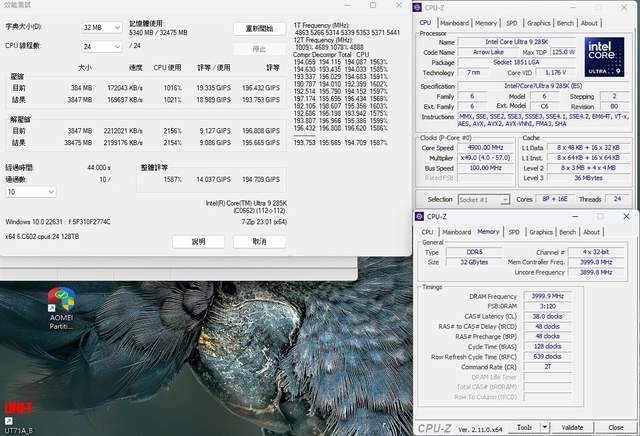
Task: Open the About tab in the top CPU-Z window
Action: tap(589, 23)
